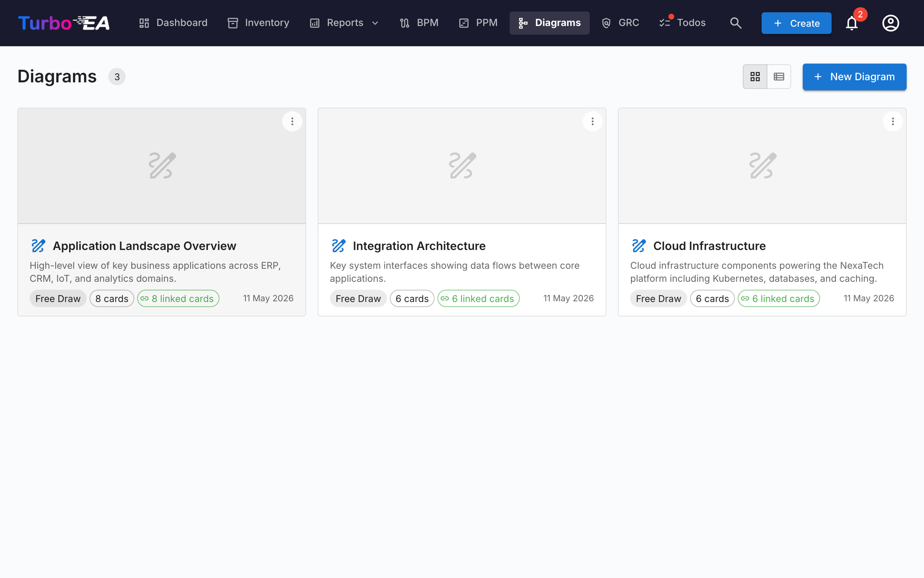
Task: Click the diagrams count badge 3
Action: point(117,77)
